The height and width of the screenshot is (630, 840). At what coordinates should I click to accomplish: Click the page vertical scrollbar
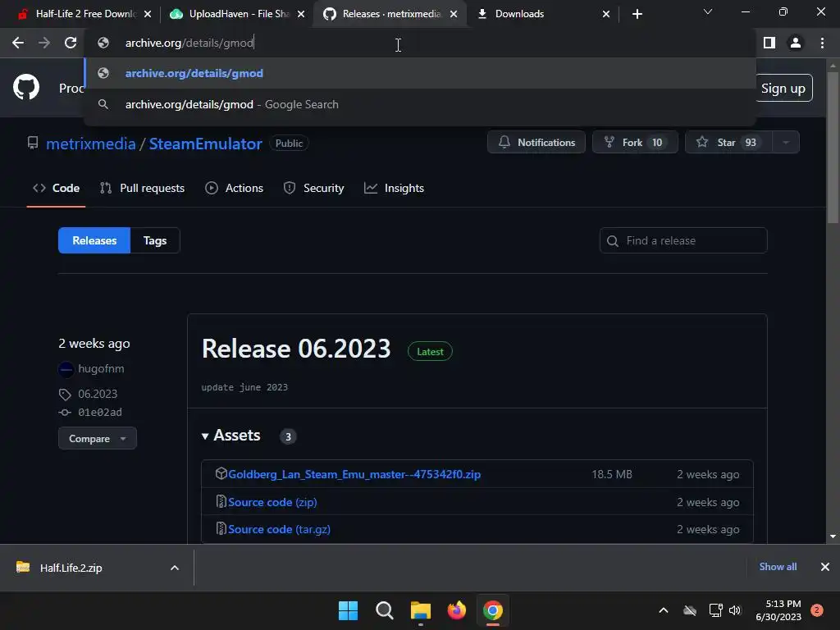pos(833,146)
